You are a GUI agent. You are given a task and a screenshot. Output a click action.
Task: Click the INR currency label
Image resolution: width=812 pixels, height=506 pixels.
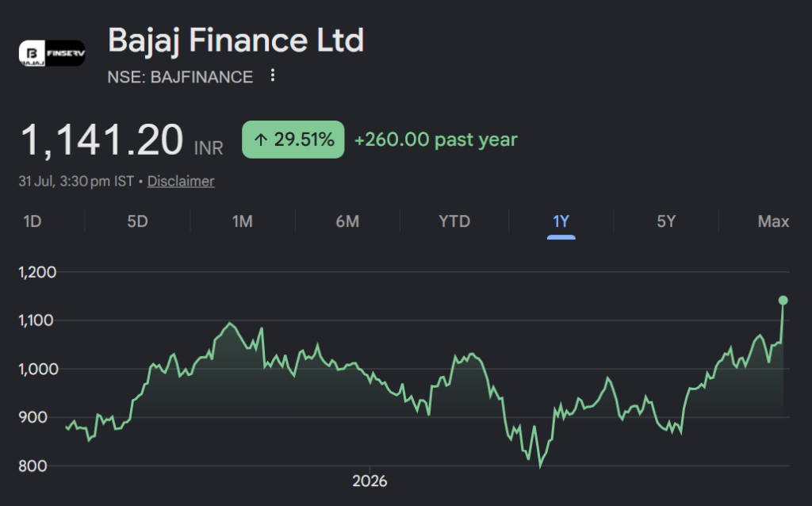pos(209,148)
